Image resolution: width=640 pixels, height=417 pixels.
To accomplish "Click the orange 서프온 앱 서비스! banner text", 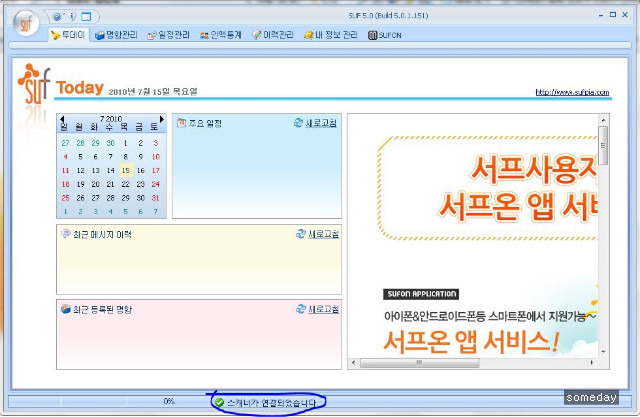I will pos(471,342).
